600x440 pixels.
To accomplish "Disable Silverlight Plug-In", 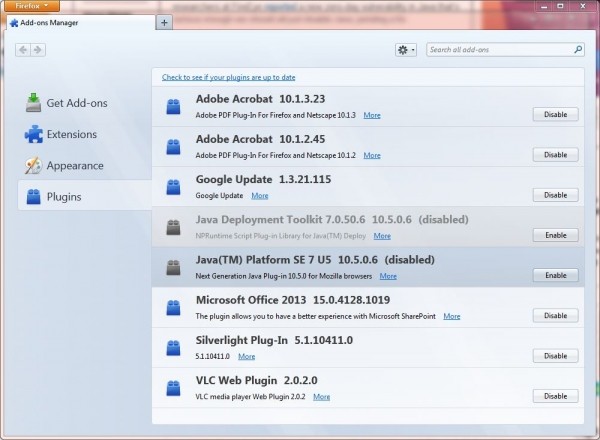I will pos(556,356).
